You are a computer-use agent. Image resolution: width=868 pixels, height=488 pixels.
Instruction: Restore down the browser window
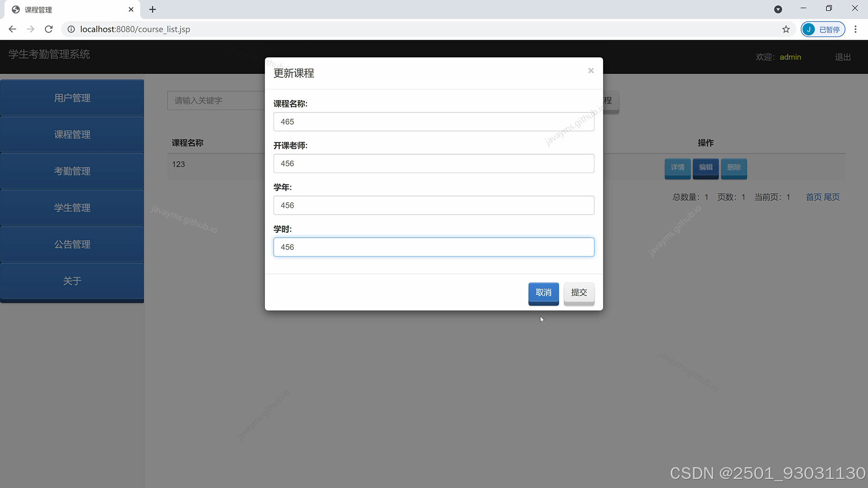point(829,8)
